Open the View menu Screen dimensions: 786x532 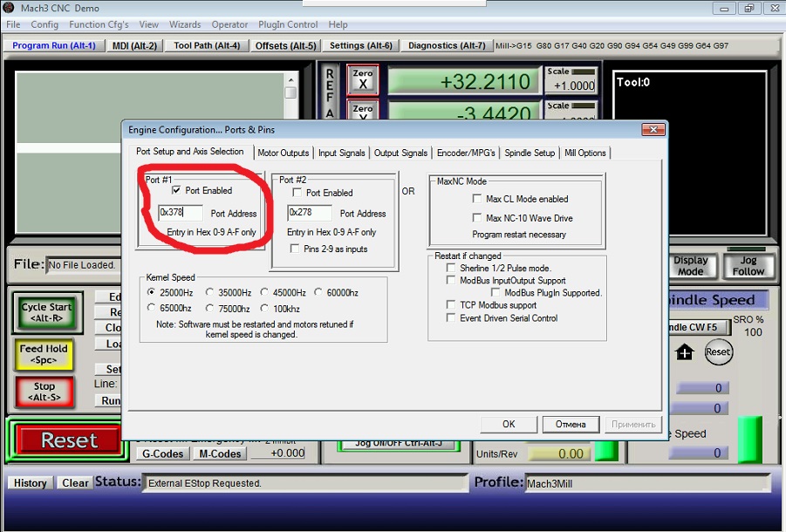point(149,24)
